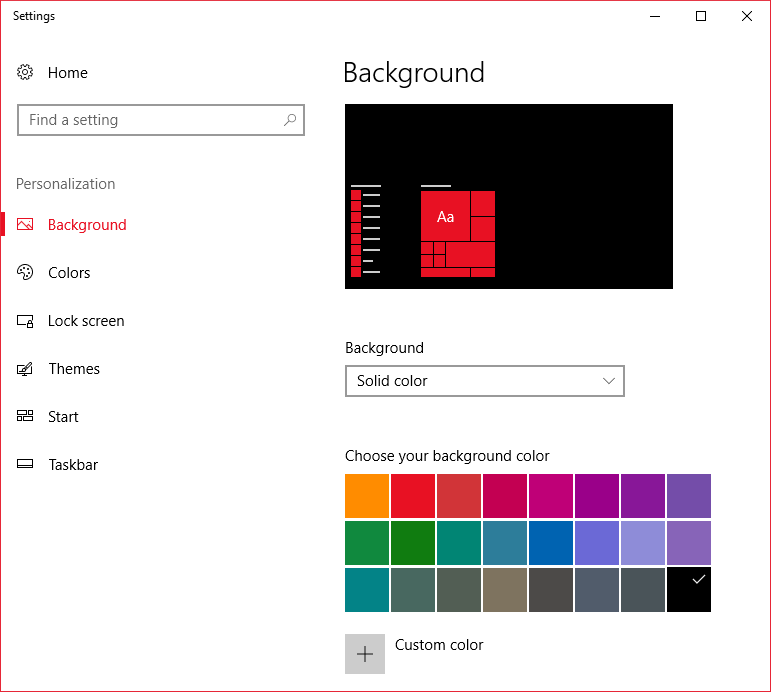This screenshot has width=771, height=692.
Task: Click the Start tiles icon
Action: coord(25,417)
